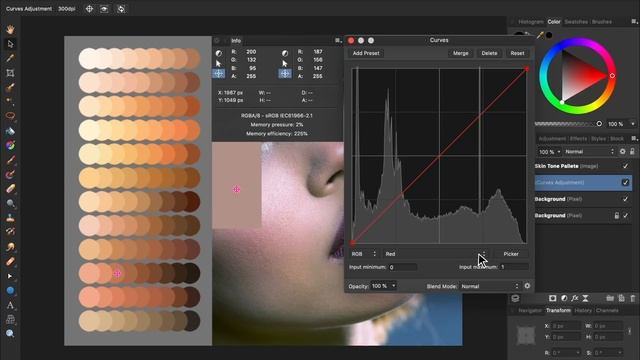This screenshot has height=360, width=640.
Task: Click the top-right red curve control point
Action: 527,69
